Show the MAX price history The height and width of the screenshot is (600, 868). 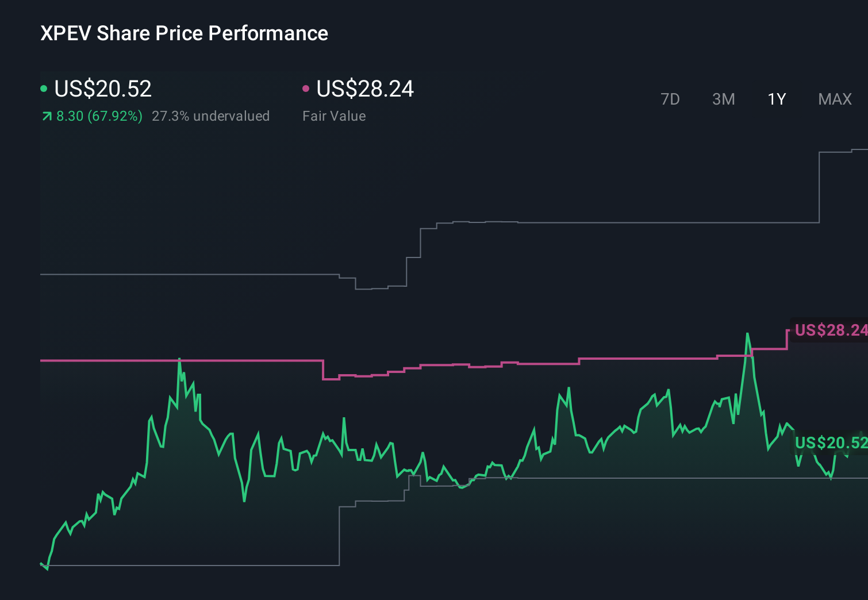pos(835,99)
